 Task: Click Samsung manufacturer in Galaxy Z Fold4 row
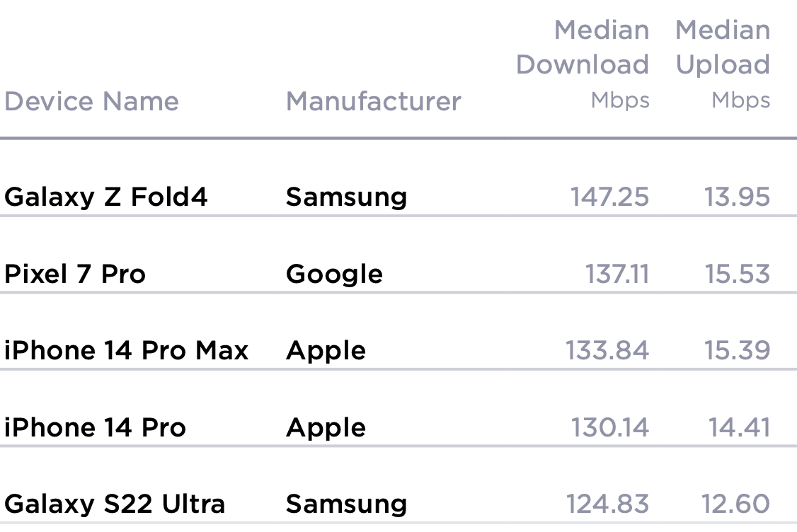pos(346,197)
